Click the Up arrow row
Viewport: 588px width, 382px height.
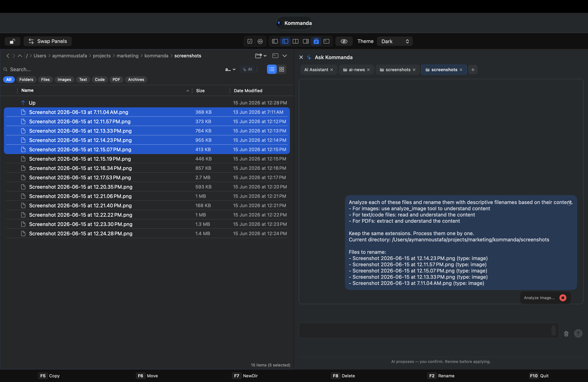tap(147, 103)
